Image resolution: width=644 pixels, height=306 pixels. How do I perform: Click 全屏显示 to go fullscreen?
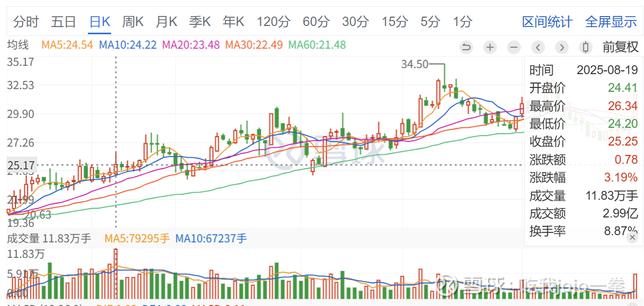pos(611,22)
